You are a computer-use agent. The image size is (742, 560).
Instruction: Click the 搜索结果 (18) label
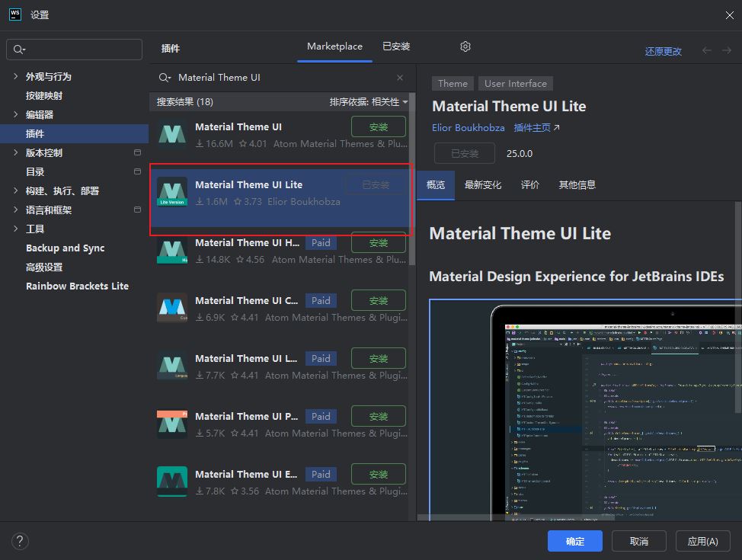pyautogui.click(x=185, y=102)
